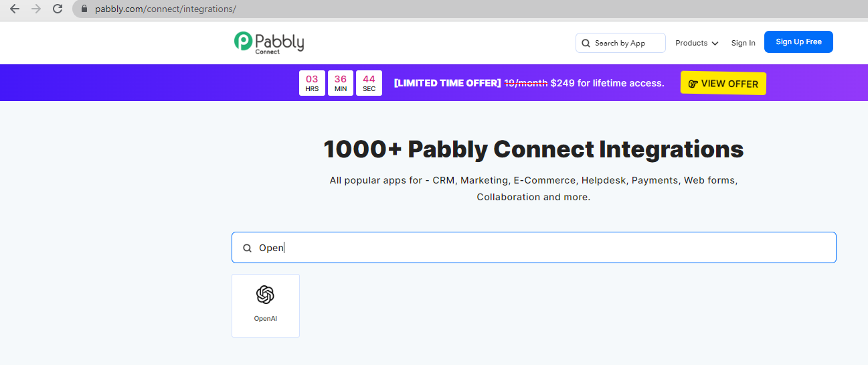868x365 pixels.
Task: Click the padlock icon in the address bar
Action: point(84,9)
